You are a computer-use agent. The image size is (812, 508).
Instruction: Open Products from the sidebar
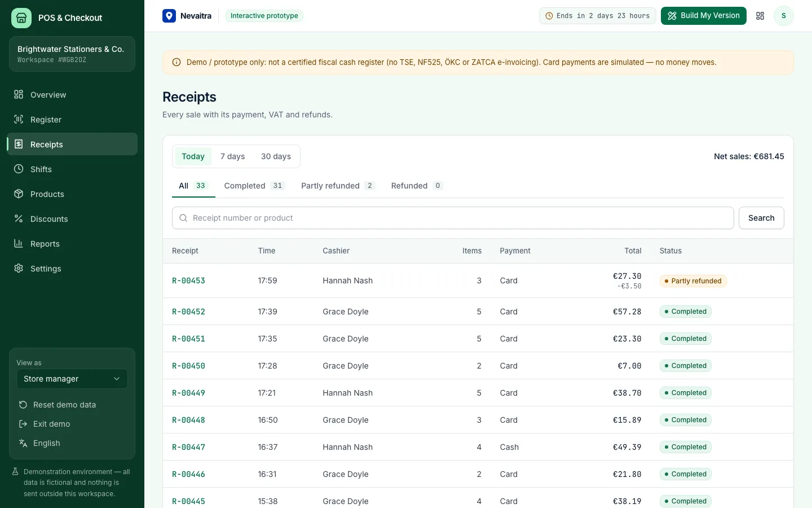pos(72,194)
